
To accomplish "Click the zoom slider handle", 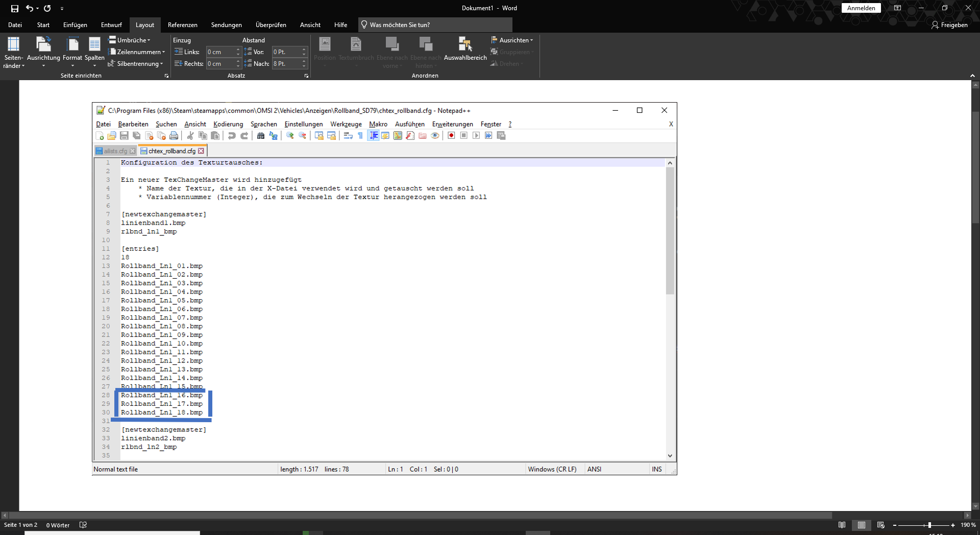I will point(929,525).
